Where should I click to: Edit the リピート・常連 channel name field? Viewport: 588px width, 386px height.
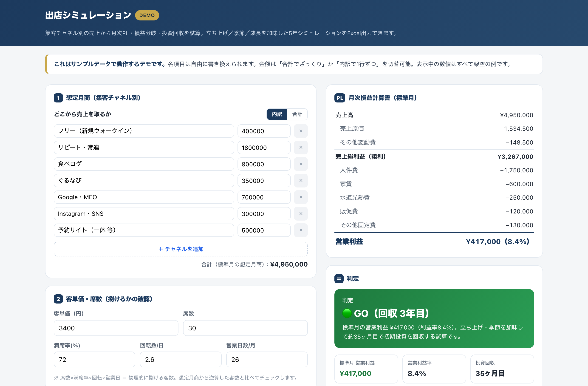click(144, 148)
